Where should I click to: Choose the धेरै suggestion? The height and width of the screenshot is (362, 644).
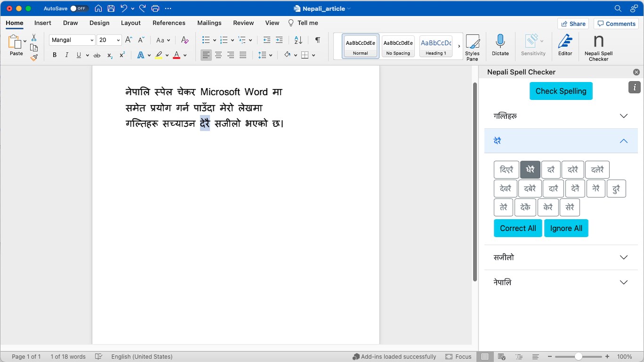click(x=530, y=170)
